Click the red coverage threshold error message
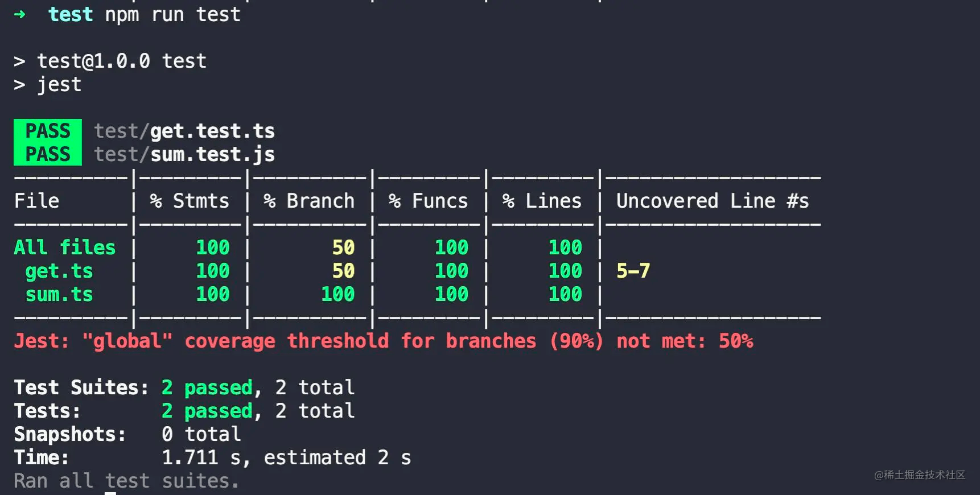980x495 pixels. tap(383, 341)
